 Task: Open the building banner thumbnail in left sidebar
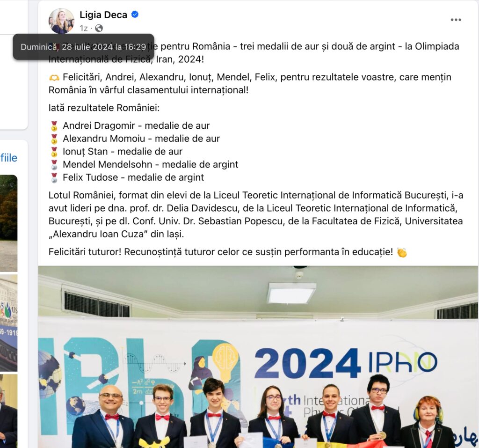tap(8, 323)
